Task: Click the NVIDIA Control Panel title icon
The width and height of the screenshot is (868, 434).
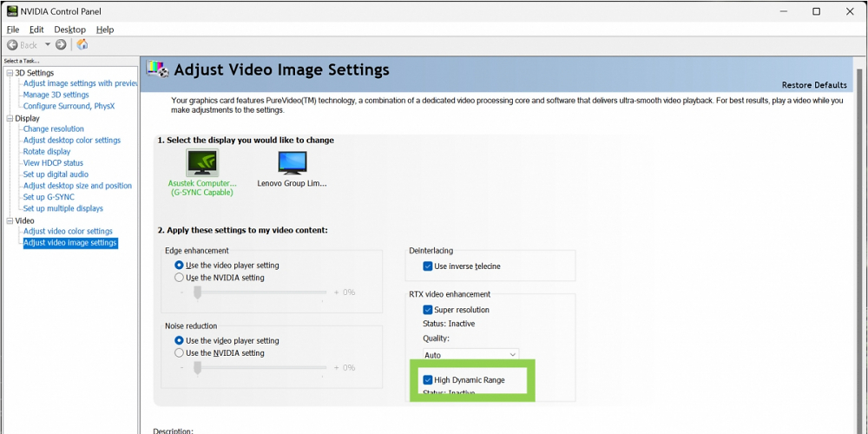Action: coord(12,11)
